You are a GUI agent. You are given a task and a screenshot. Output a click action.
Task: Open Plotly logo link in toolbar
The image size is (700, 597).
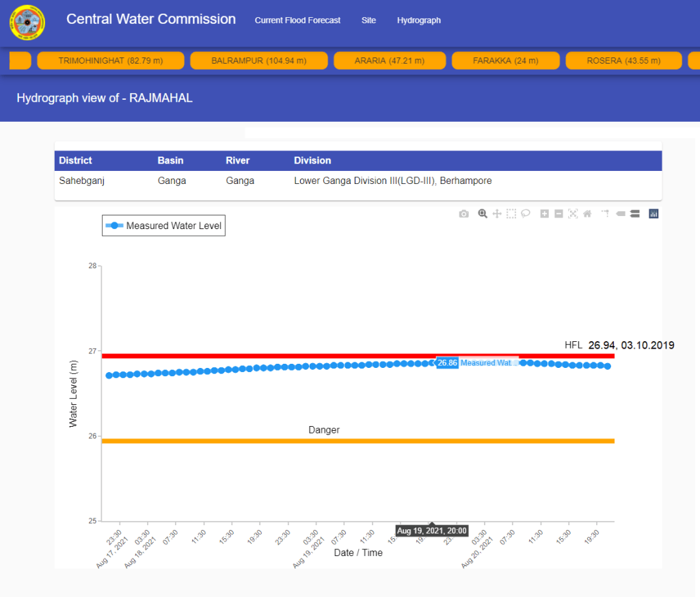[x=654, y=214]
